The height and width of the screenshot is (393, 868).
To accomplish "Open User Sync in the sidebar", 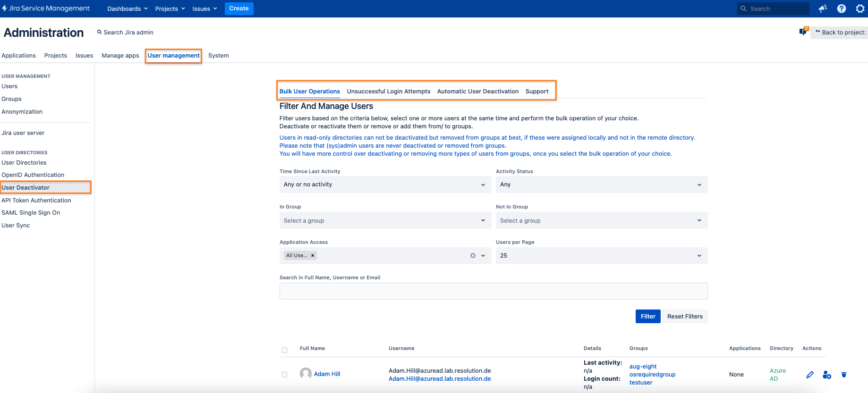I will click(16, 226).
